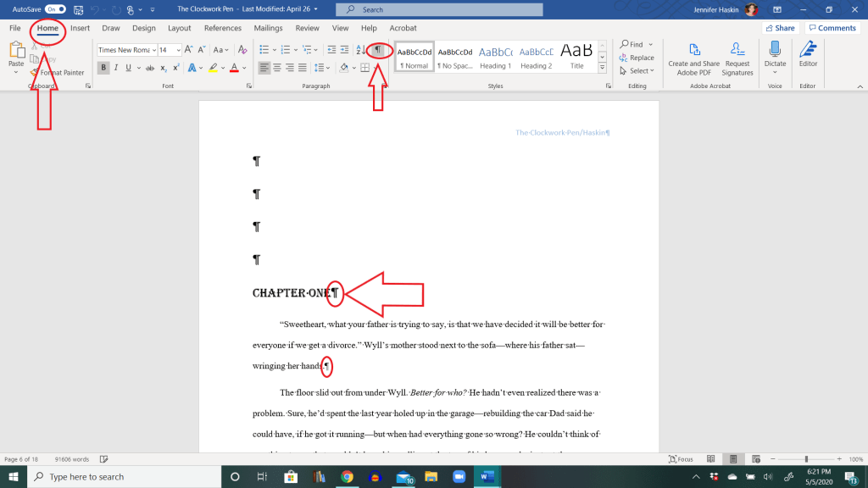Screen dimensions: 868x488
Task: Toggle the Show/Hide paragraph marks button
Action: [x=378, y=50]
